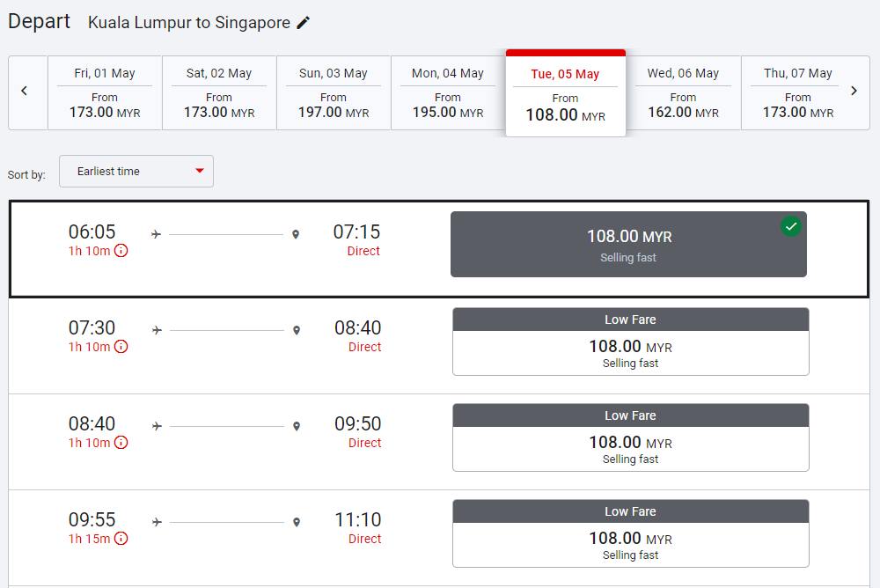Viewport: 880px width, 588px height.
Task: Go to previous dates with left arrow
Action: pyautogui.click(x=25, y=91)
